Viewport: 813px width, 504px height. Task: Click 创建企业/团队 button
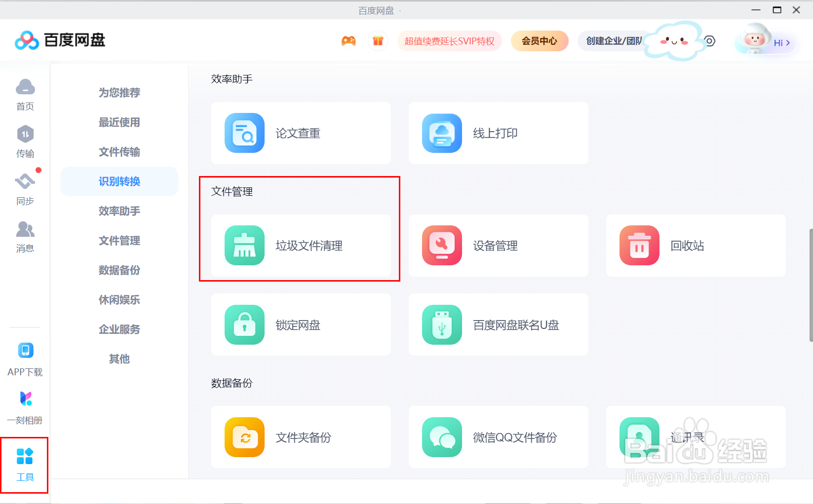click(614, 41)
